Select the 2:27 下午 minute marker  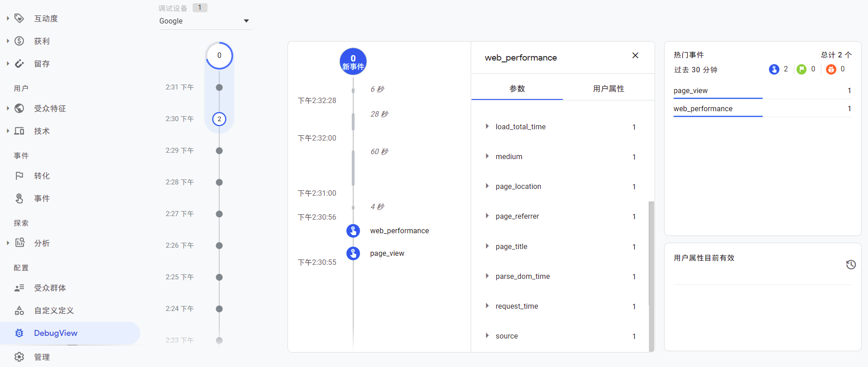219,214
